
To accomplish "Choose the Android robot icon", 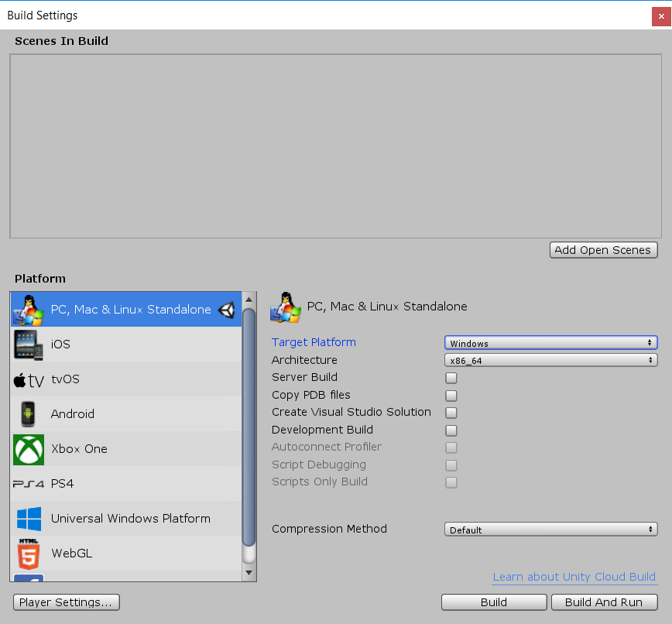I will pyautogui.click(x=29, y=414).
